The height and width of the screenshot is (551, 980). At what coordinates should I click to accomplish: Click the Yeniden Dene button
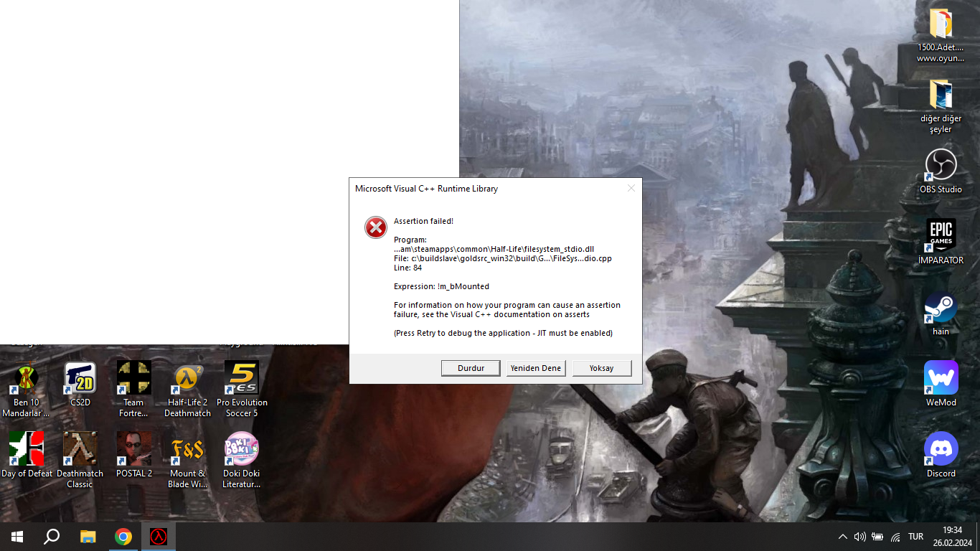536,368
